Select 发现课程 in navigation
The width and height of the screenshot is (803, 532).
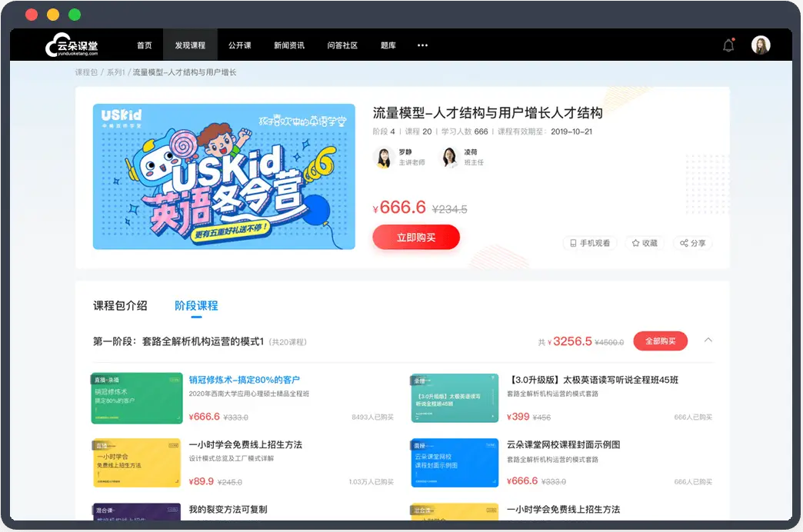click(x=190, y=45)
